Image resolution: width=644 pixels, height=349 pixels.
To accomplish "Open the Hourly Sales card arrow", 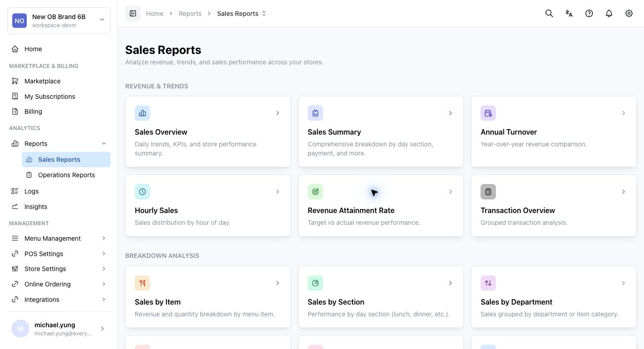I will (x=278, y=192).
